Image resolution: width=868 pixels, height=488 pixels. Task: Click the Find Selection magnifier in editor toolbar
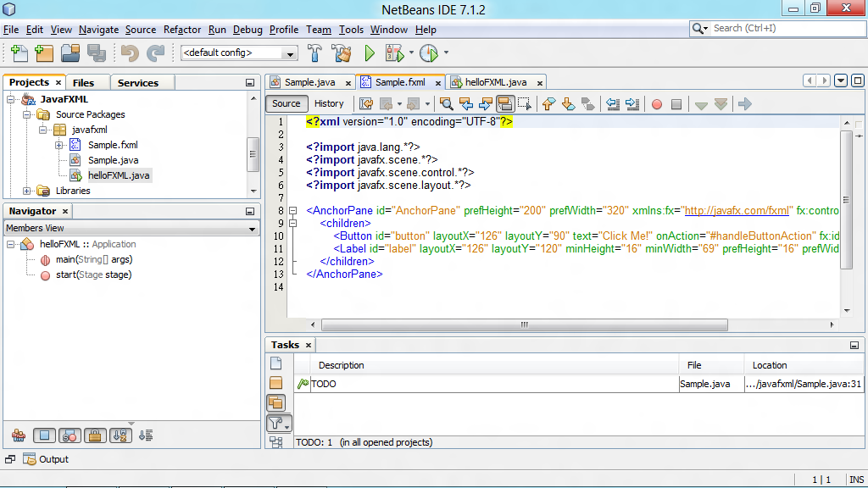tap(447, 103)
